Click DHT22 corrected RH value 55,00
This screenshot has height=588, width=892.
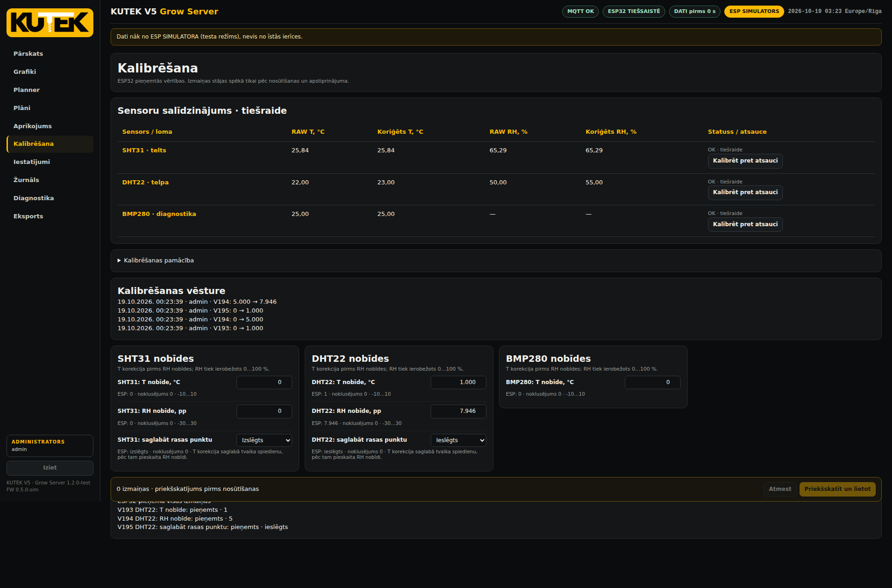click(594, 183)
